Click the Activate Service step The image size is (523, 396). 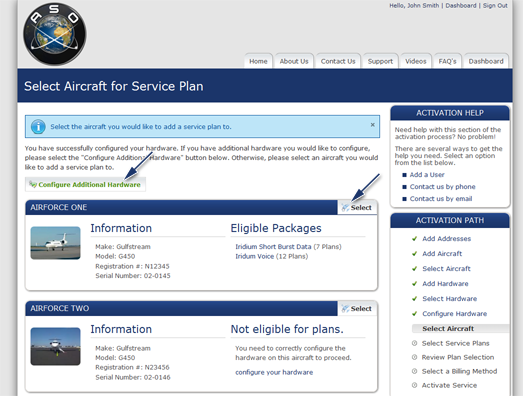click(449, 385)
